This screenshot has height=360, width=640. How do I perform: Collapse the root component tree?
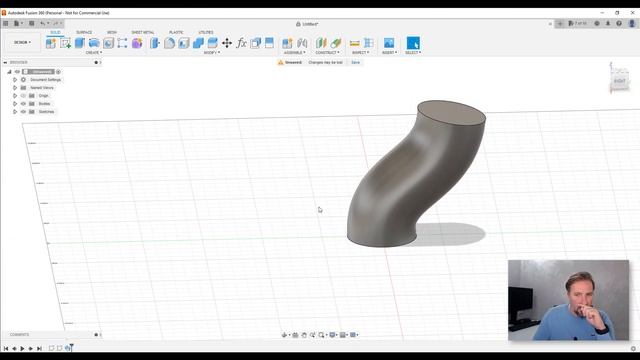(9, 72)
